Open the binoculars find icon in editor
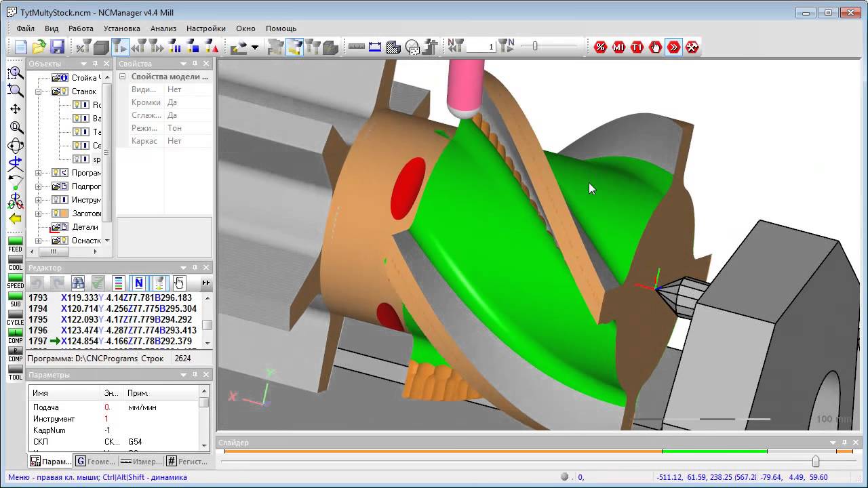 (x=78, y=283)
